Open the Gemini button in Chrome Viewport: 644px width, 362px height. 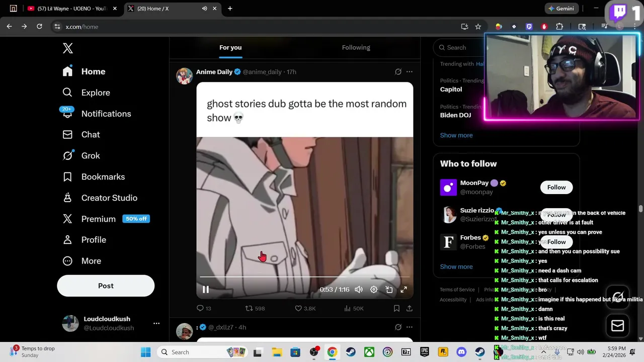(x=561, y=9)
